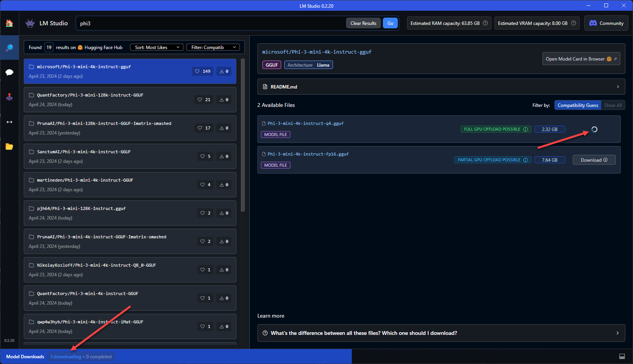This screenshot has height=364, width=633.
Task: Select PrunaAI/Phi-3-mini-128k-instruct-GGUF-Imatrix-smashed result
Action: 130,128
